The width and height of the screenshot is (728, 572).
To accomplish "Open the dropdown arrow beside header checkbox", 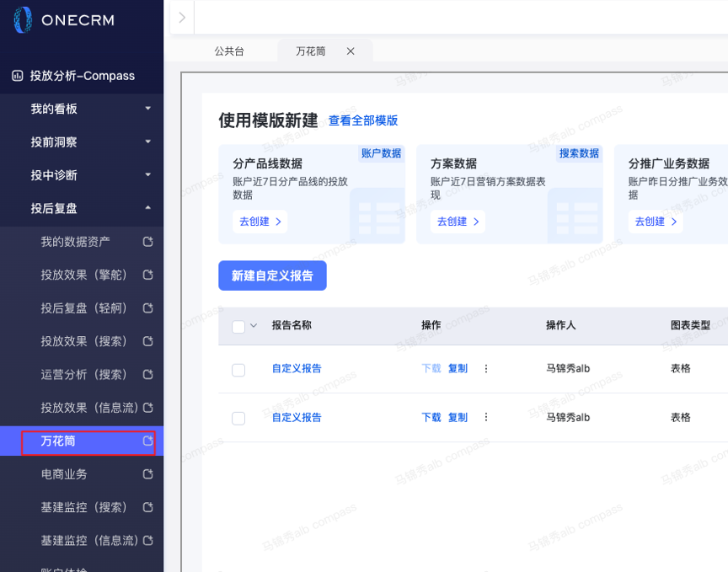I will pos(254,326).
